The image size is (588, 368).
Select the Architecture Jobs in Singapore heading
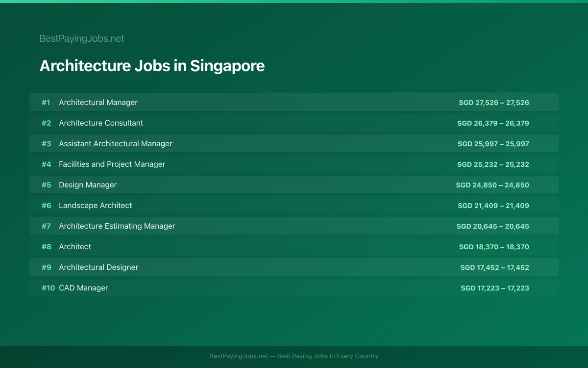point(152,66)
